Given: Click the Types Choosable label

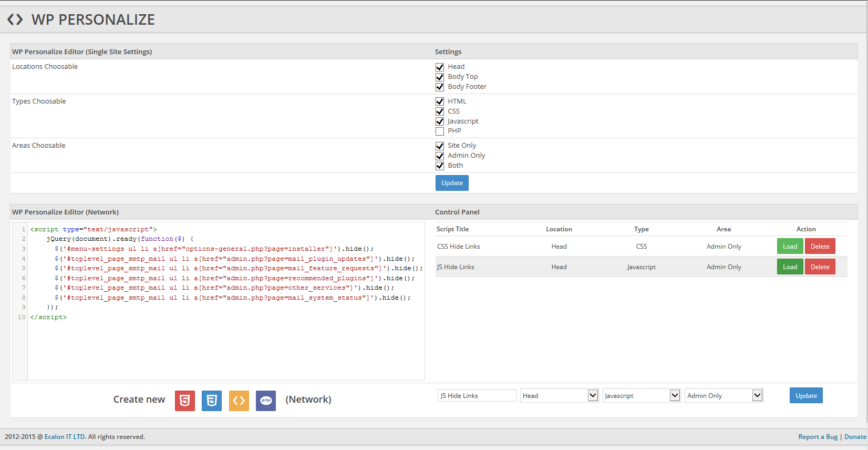Looking at the screenshot, I should point(39,101).
